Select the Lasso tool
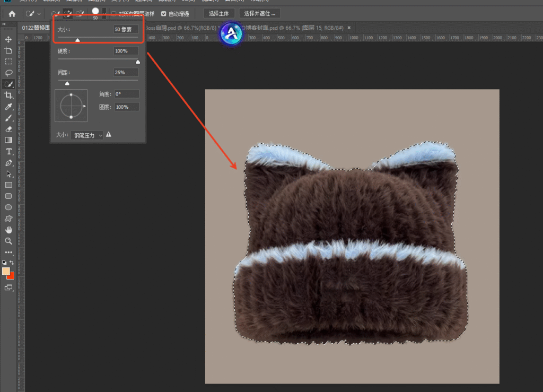The image size is (543, 392). (x=8, y=73)
